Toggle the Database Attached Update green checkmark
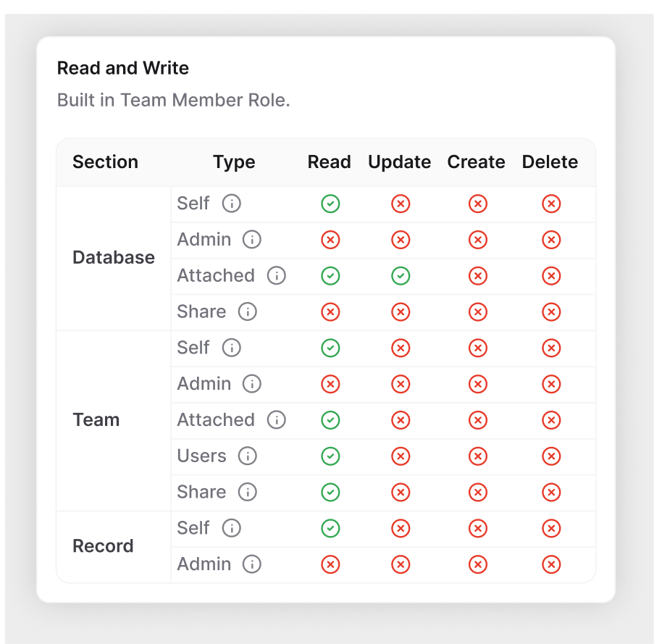Viewport: 654px width, 644px height. [401, 276]
